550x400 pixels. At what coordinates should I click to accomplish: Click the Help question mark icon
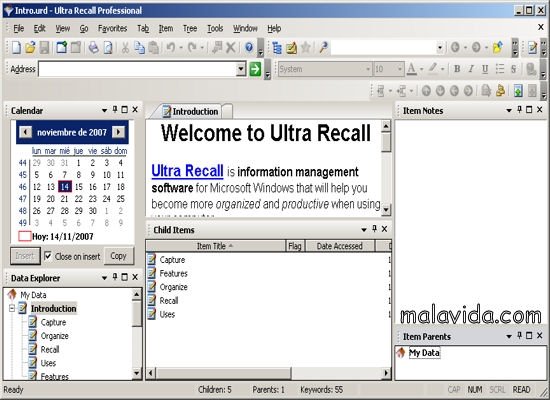point(249,47)
